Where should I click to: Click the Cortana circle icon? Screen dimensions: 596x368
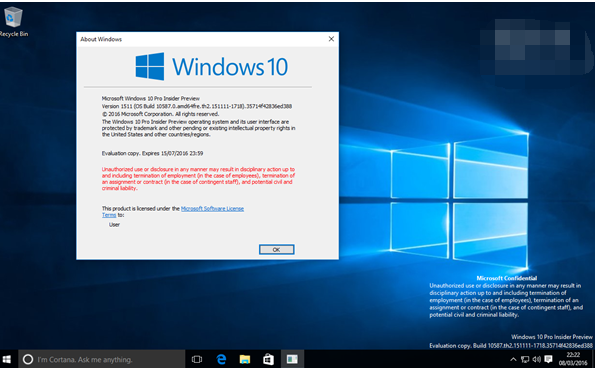click(x=28, y=359)
